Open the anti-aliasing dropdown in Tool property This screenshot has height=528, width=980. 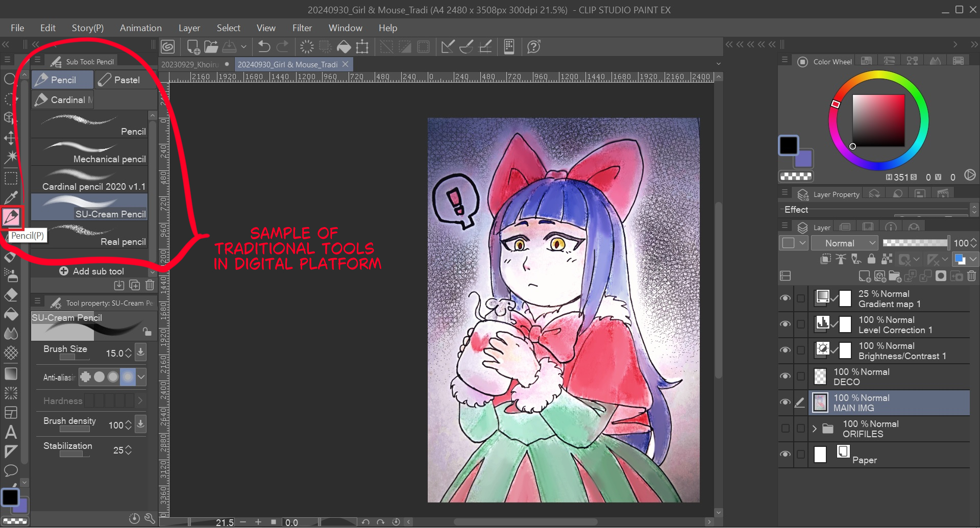[x=140, y=377]
